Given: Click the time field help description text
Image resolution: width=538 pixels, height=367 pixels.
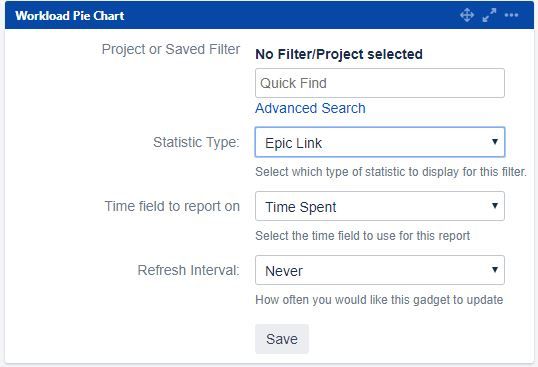Looking at the screenshot, I should [363, 236].
